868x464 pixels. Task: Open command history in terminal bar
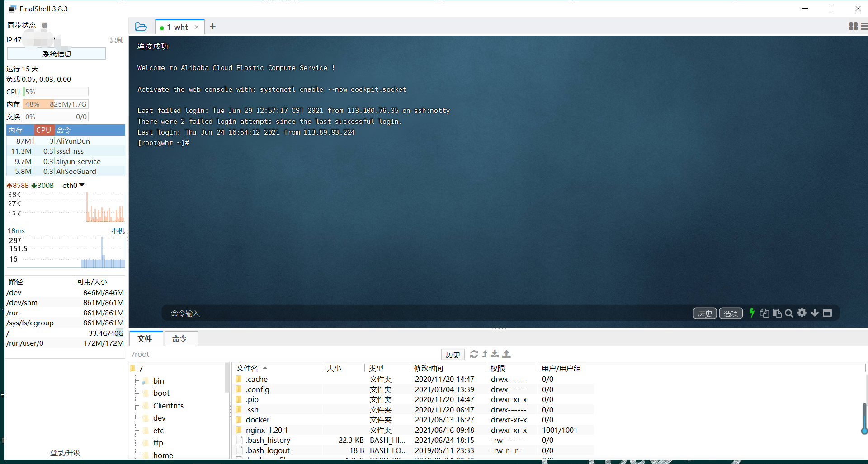pos(705,313)
